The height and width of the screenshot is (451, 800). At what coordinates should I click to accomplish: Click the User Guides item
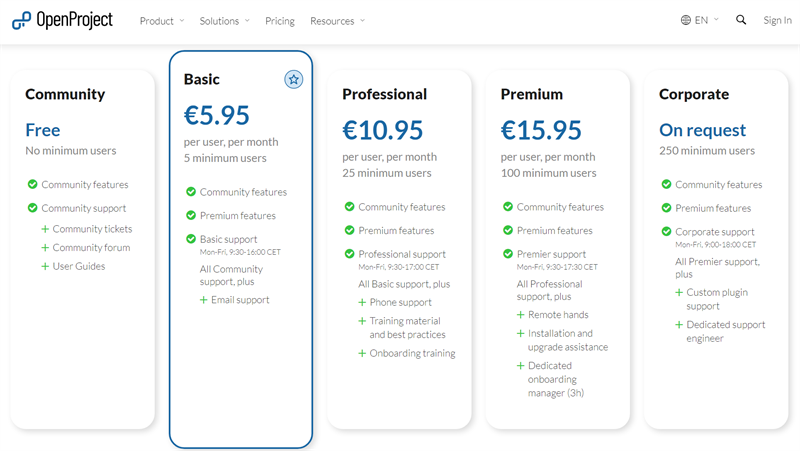[x=78, y=266]
